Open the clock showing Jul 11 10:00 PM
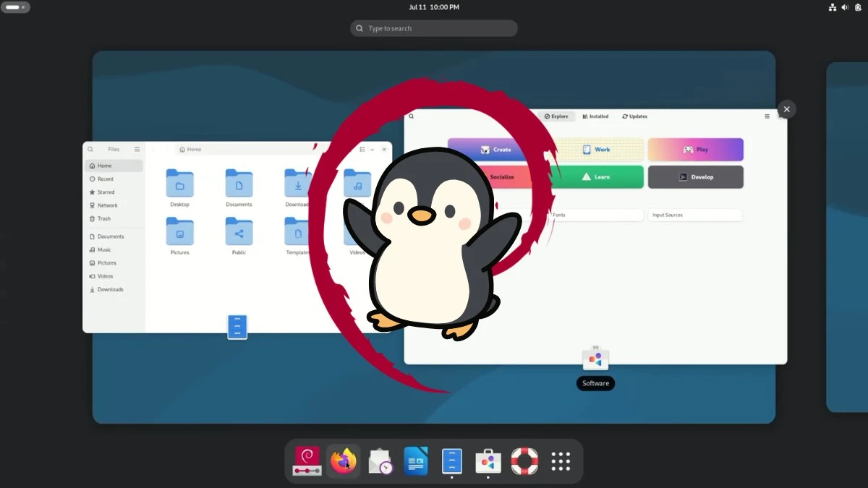Image resolution: width=868 pixels, height=488 pixels. pyautogui.click(x=434, y=7)
